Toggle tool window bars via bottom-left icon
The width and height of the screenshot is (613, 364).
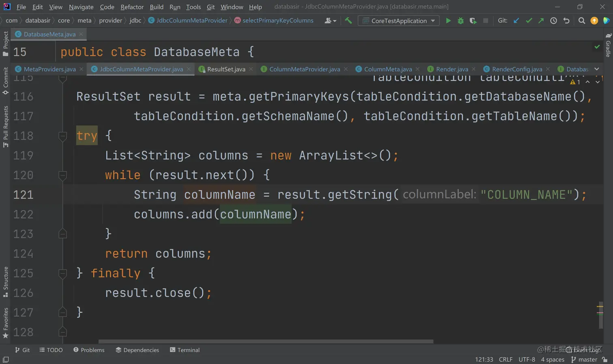tap(6, 360)
